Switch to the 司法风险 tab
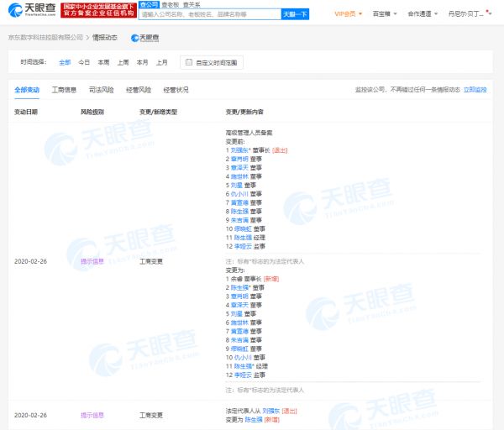Viewport: 504px width, 430px height. 101,89
